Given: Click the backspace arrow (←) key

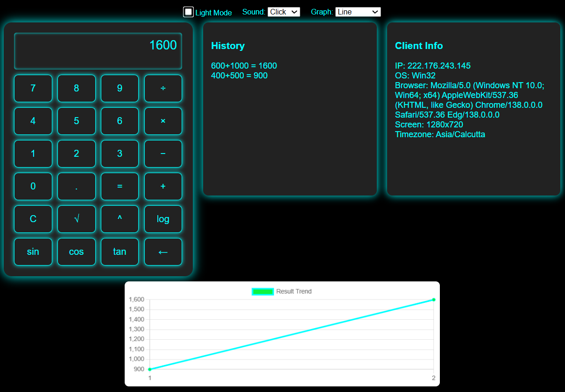Looking at the screenshot, I should pyautogui.click(x=163, y=252).
